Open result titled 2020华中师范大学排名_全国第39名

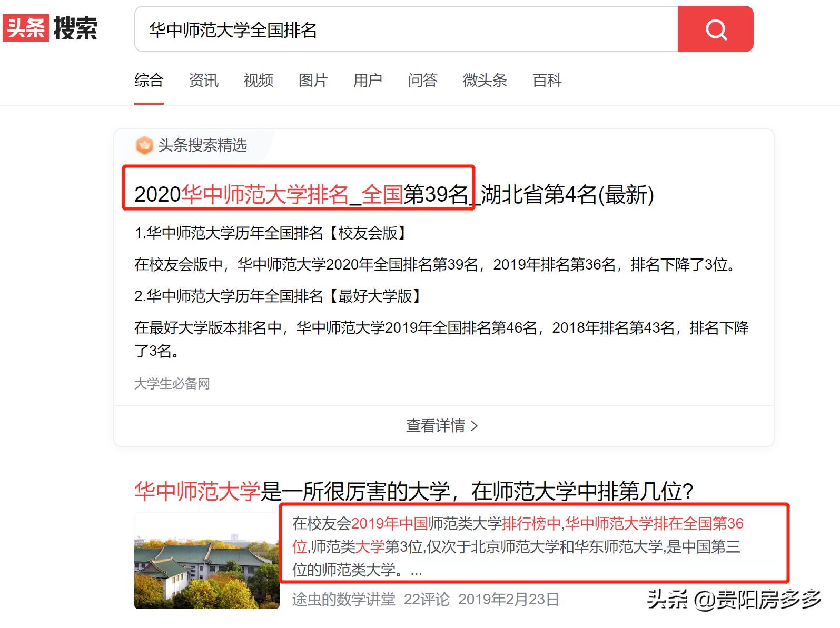[394, 194]
